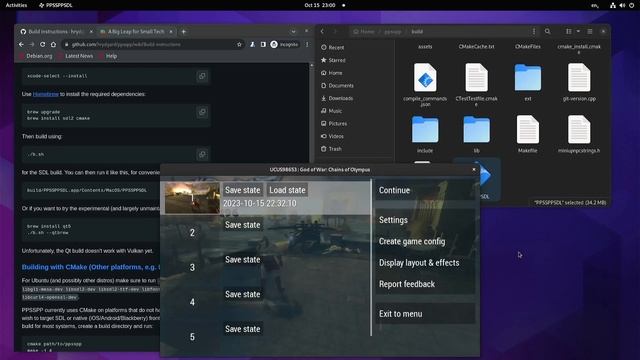Toggle the file manager grid/list view
Viewport: 640px width, 360px height.
568,31
